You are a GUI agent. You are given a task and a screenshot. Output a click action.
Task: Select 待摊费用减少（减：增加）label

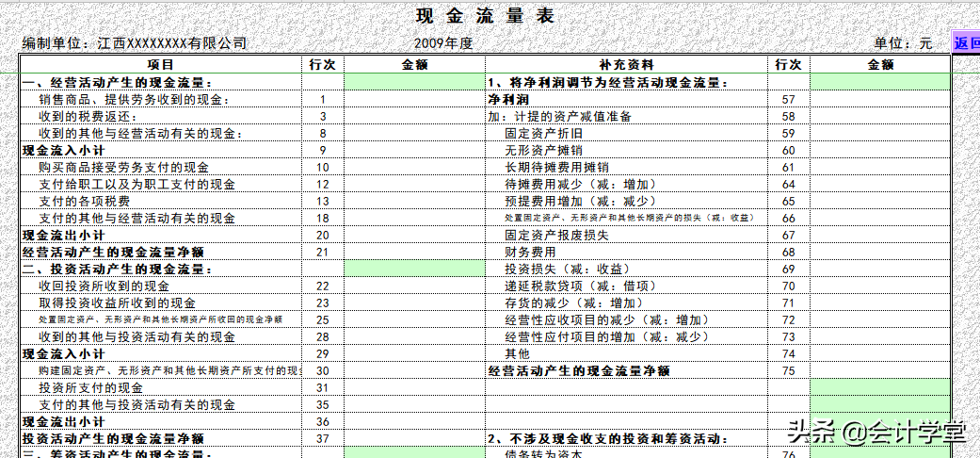(x=581, y=185)
